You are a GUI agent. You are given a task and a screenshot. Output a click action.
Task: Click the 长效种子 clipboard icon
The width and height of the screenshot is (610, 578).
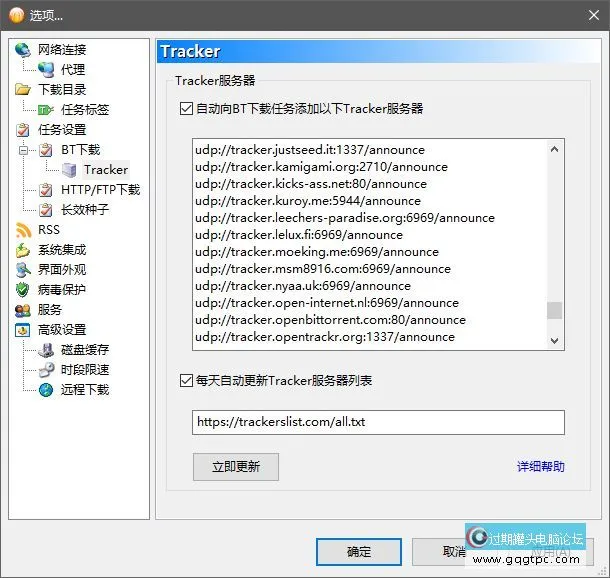click(46, 210)
